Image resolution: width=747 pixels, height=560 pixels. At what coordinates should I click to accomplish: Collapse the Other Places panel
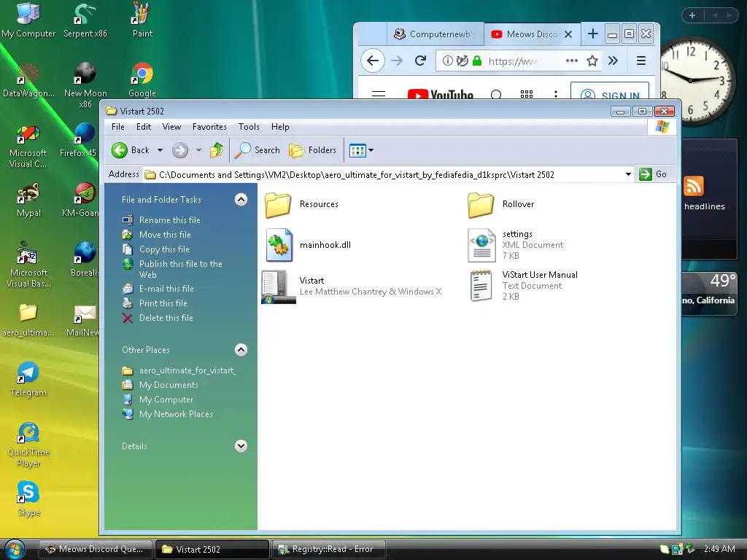coord(241,350)
